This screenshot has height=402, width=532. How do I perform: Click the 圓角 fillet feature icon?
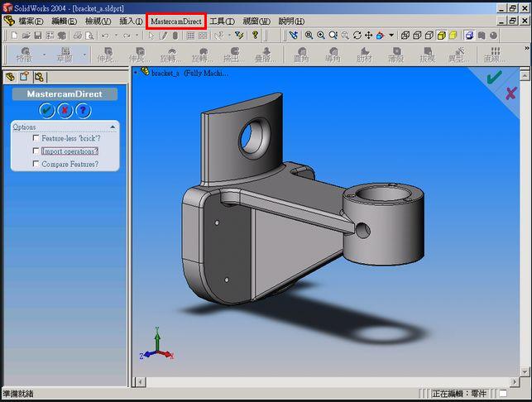[x=302, y=55]
